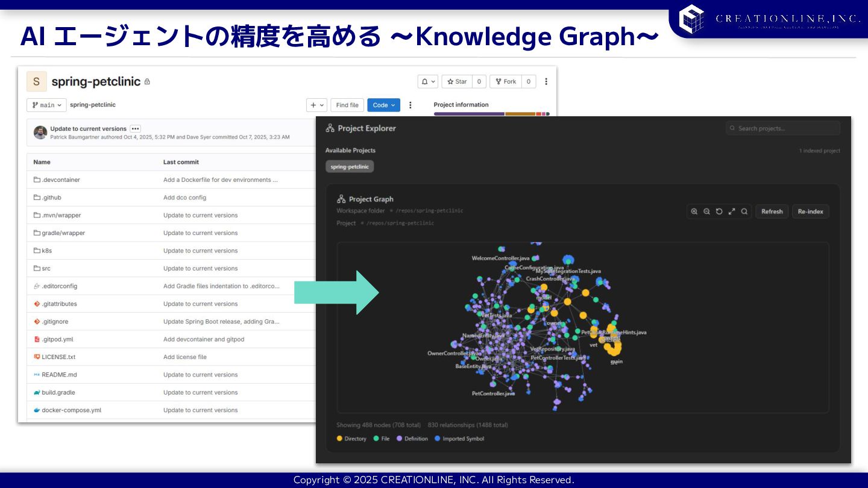This screenshot has height=488, width=868.
Task: Click the Re-index button
Action: click(811, 211)
